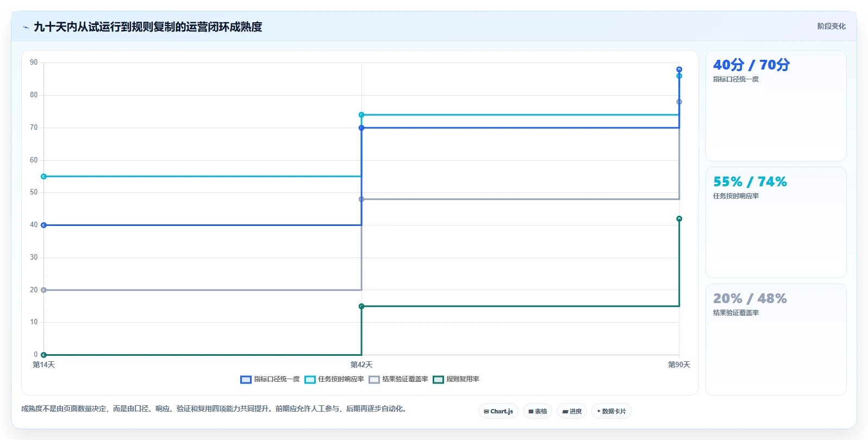Open the 55% / 74% metric card

pos(776,223)
